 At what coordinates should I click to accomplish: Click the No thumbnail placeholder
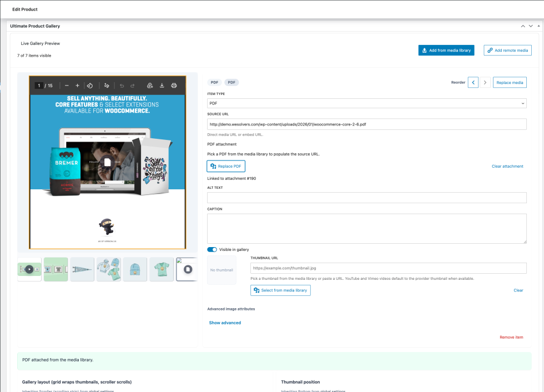221,270
